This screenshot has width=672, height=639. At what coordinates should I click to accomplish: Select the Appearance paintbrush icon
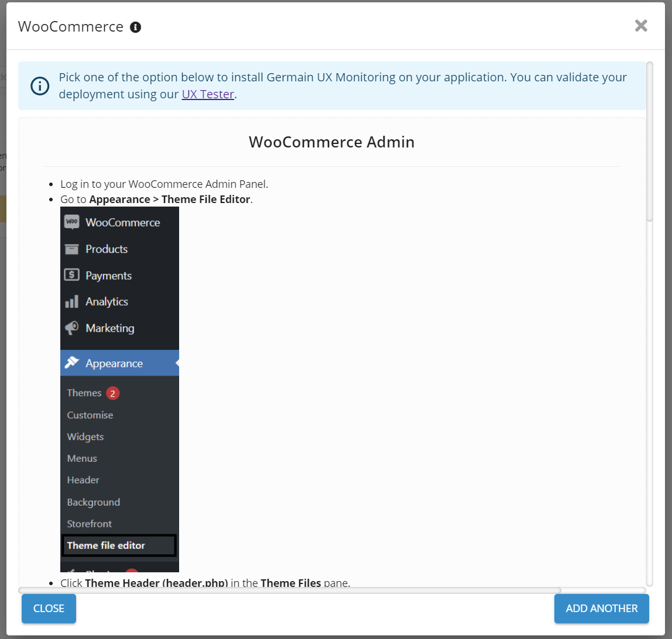click(71, 363)
